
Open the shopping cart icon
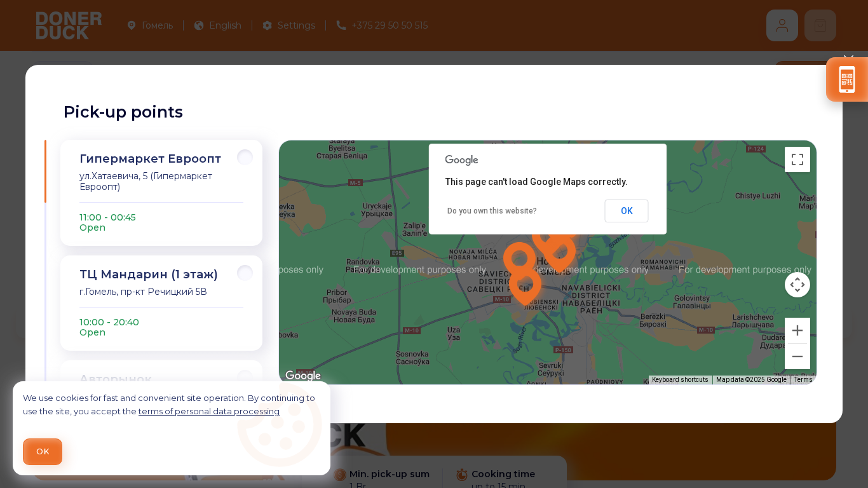(820, 25)
